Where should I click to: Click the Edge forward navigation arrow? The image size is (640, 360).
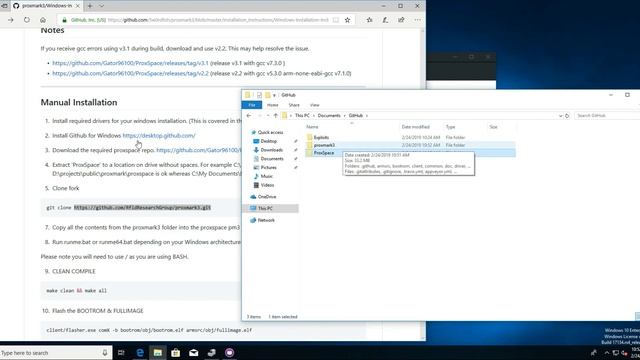pyautogui.click(x=11, y=20)
